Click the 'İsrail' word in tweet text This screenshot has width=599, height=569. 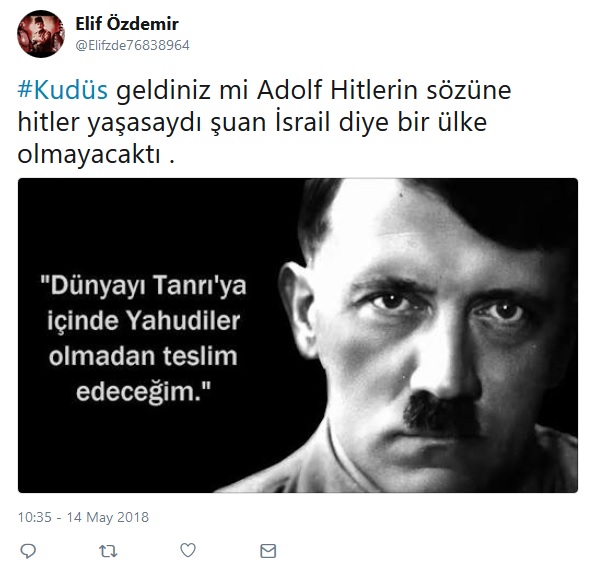pos(303,122)
